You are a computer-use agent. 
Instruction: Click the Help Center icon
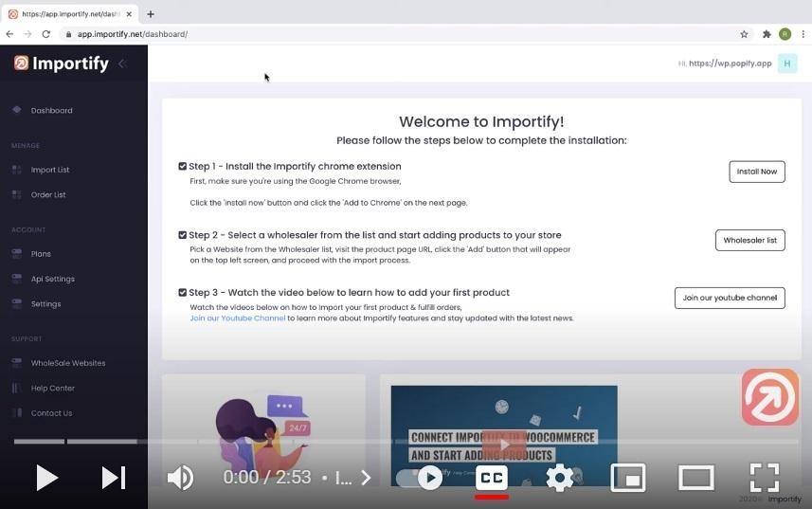[16, 388]
